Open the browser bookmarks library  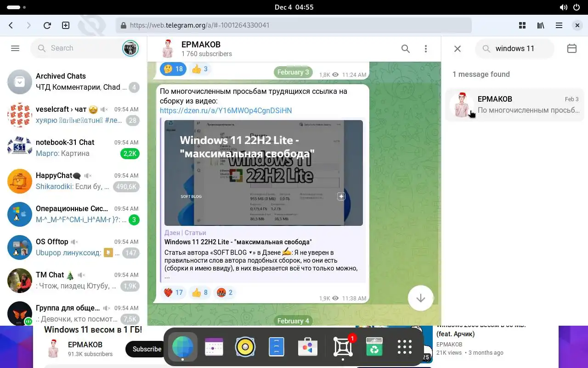[541, 25]
